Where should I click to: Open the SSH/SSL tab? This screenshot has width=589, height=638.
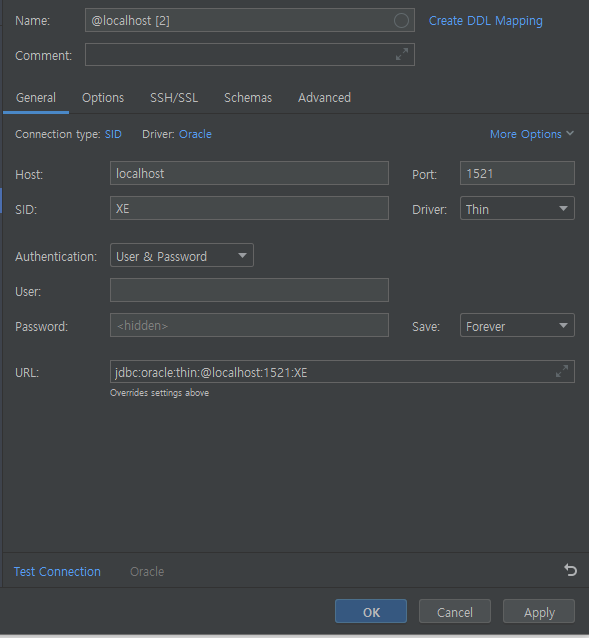click(174, 98)
